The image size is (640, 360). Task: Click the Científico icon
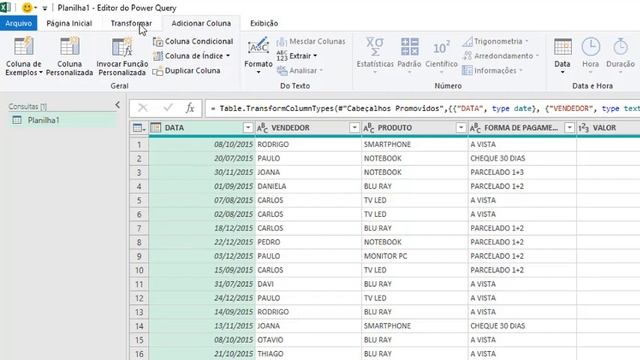pyautogui.click(x=441, y=47)
